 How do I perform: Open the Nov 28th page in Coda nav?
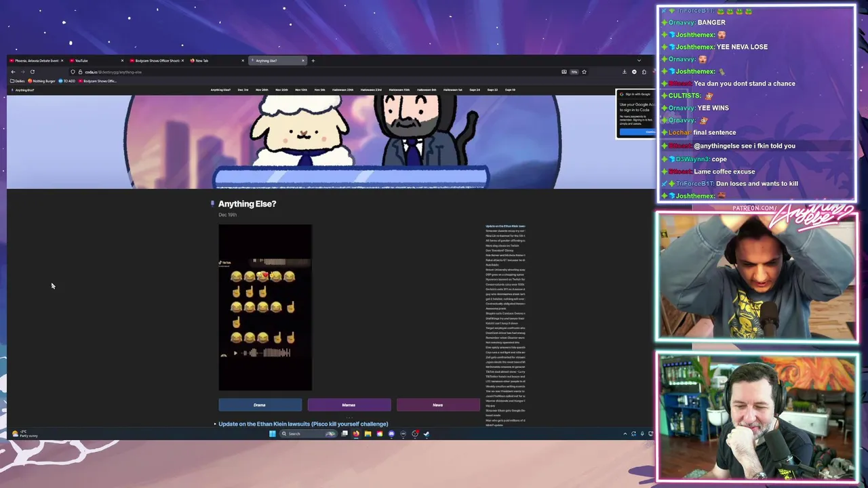pyautogui.click(x=262, y=90)
